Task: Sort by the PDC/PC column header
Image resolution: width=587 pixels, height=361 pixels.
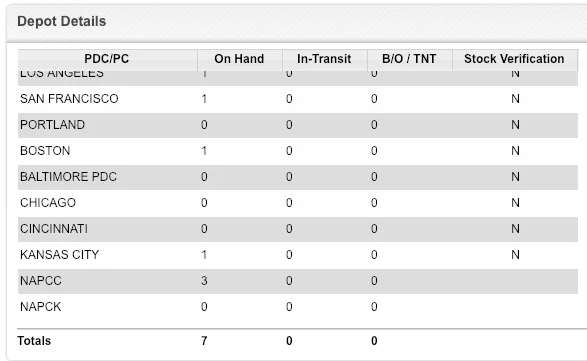Action: coord(107,59)
